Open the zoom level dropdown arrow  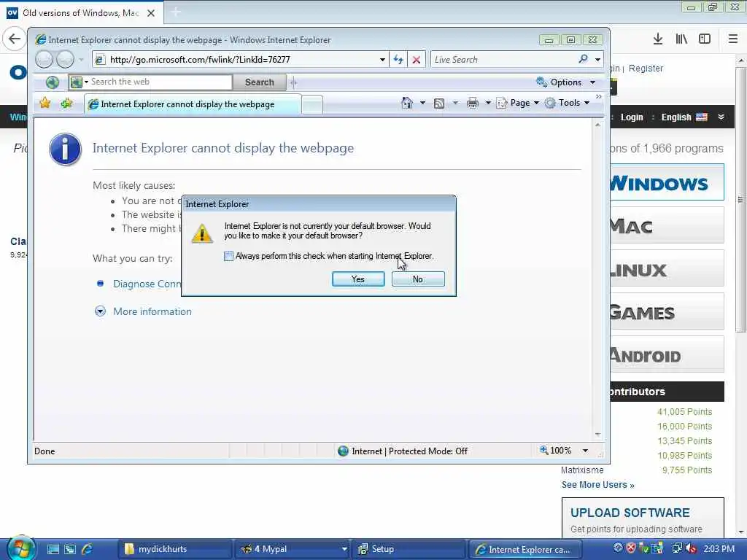pos(585,451)
